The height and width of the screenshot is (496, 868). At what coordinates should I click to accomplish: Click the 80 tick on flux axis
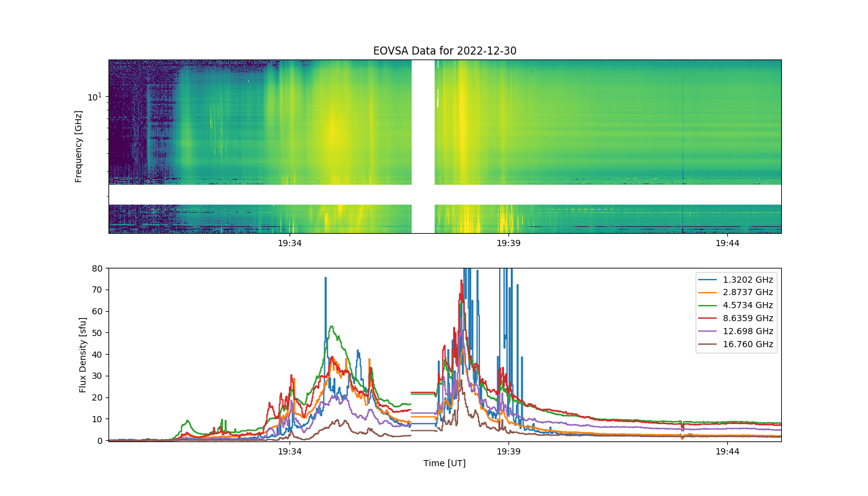pyautogui.click(x=97, y=268)
